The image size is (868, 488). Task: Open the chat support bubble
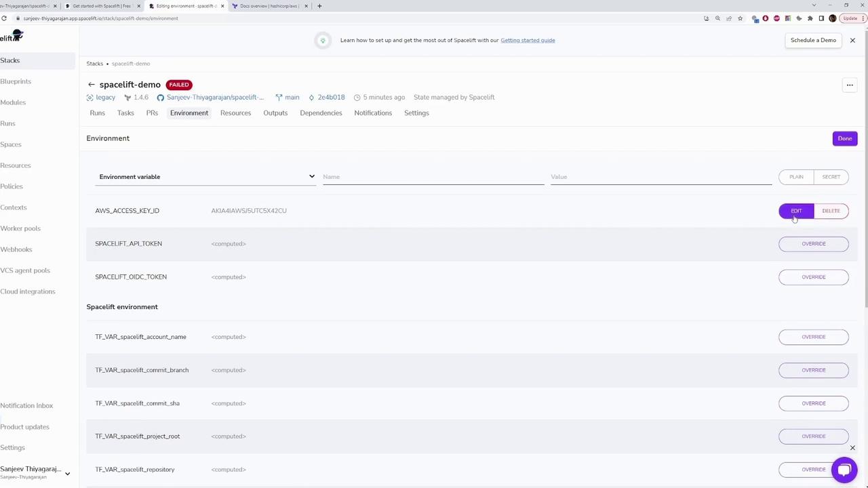tap(844, 470)
